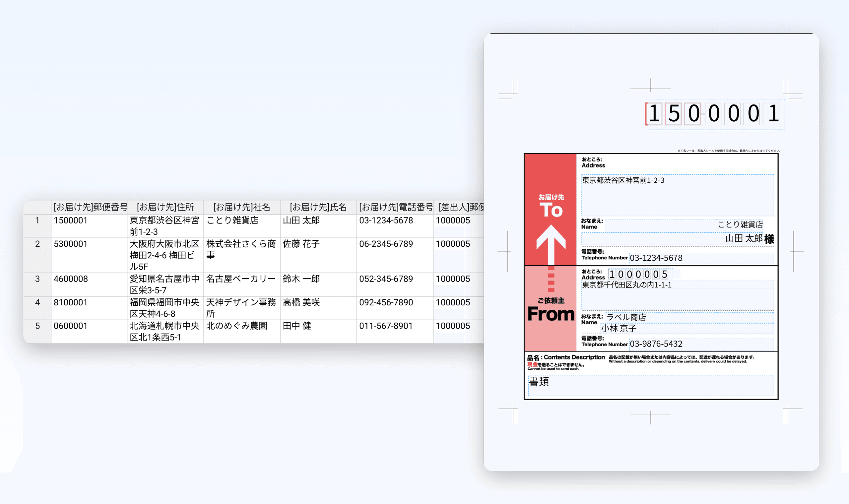Click company cell 名古屋ベーカリー
The width and height of the screenshot is (849, 504).
(242, 284)
